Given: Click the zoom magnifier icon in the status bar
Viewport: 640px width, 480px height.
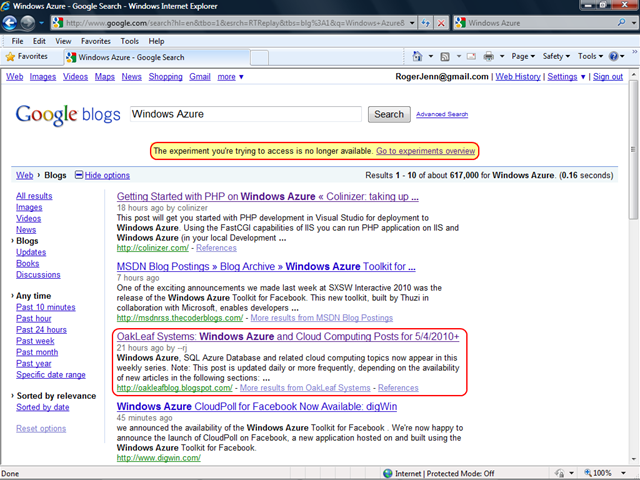Looking at the screenshot, I should (x=588, y=473).
